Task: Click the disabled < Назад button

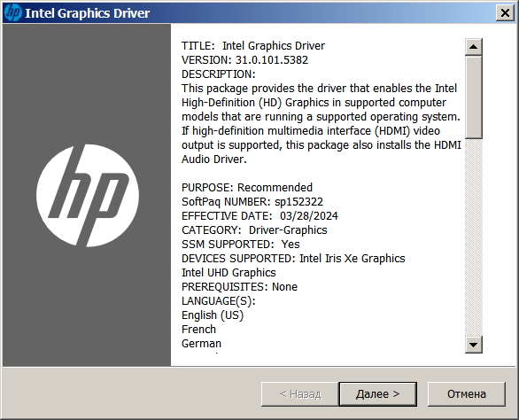Action: (300, 393)
